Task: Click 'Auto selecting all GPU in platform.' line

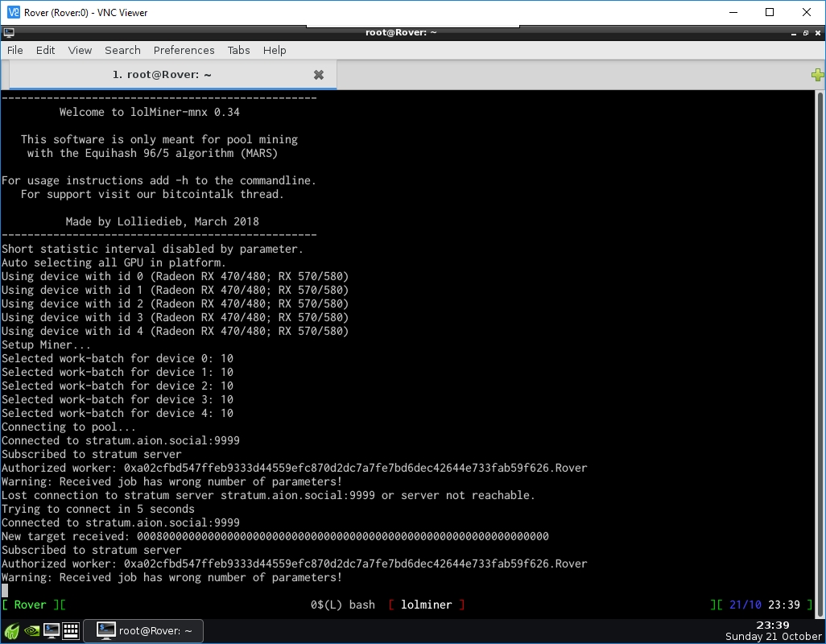Action: 114,262
